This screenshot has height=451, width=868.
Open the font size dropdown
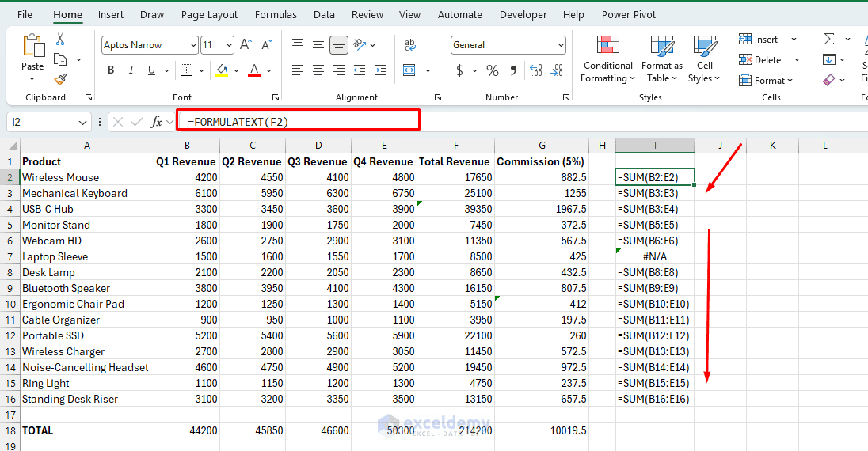point(229,45)
